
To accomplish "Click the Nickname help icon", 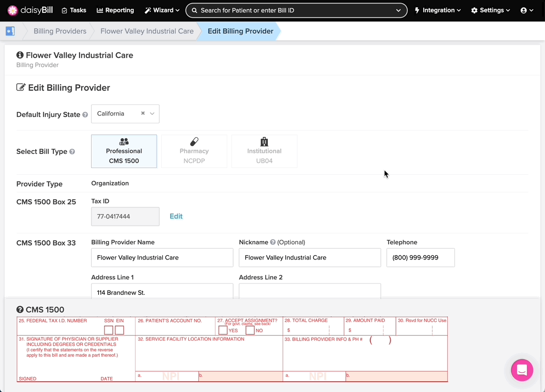I will (273, 242).
